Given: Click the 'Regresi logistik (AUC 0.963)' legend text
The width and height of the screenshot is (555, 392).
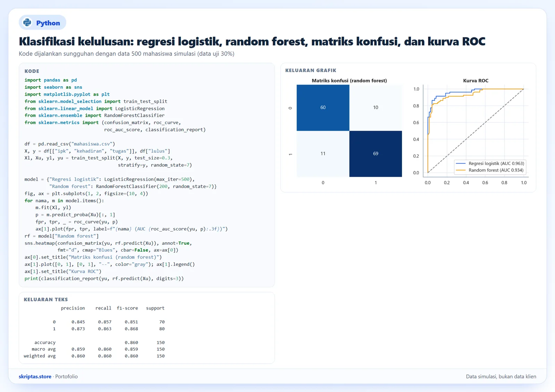Looking at the screenshot, I should pos(496,163).
